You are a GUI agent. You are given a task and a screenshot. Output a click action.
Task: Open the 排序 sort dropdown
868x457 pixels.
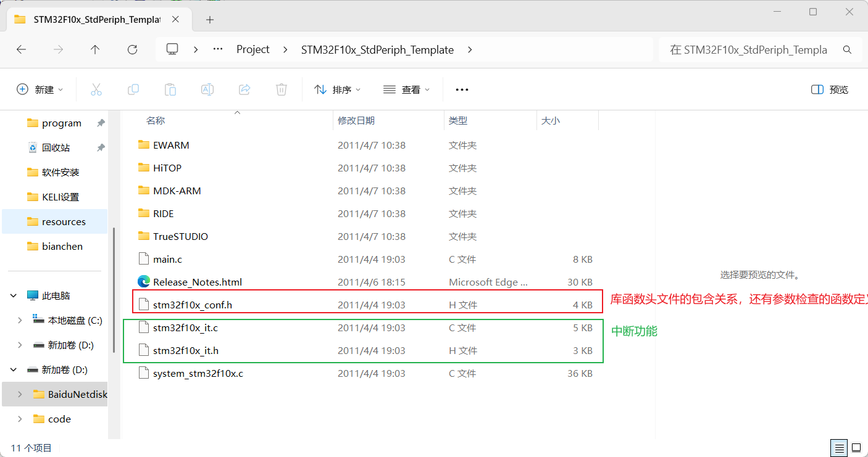click(337, 89)
